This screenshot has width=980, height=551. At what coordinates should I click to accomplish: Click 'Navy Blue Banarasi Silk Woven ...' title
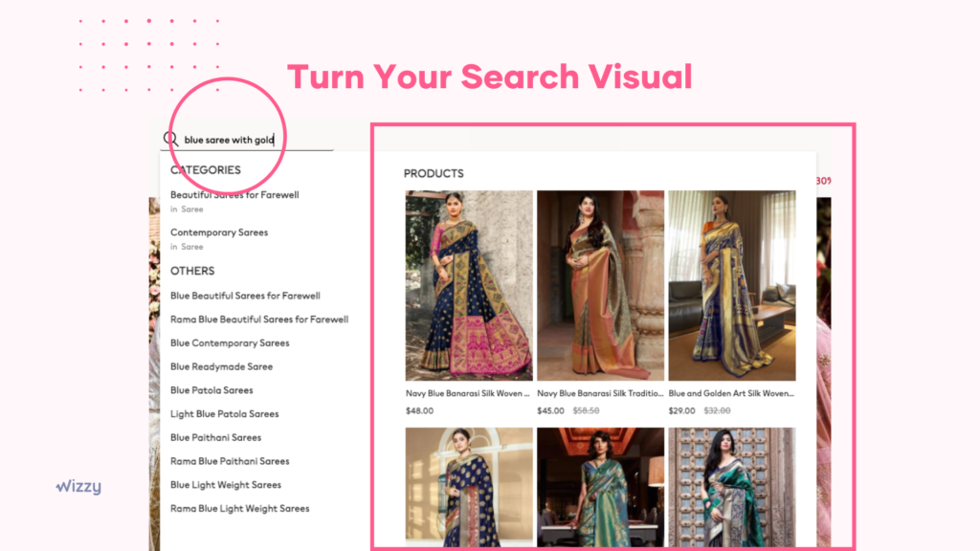click(467, 393)
